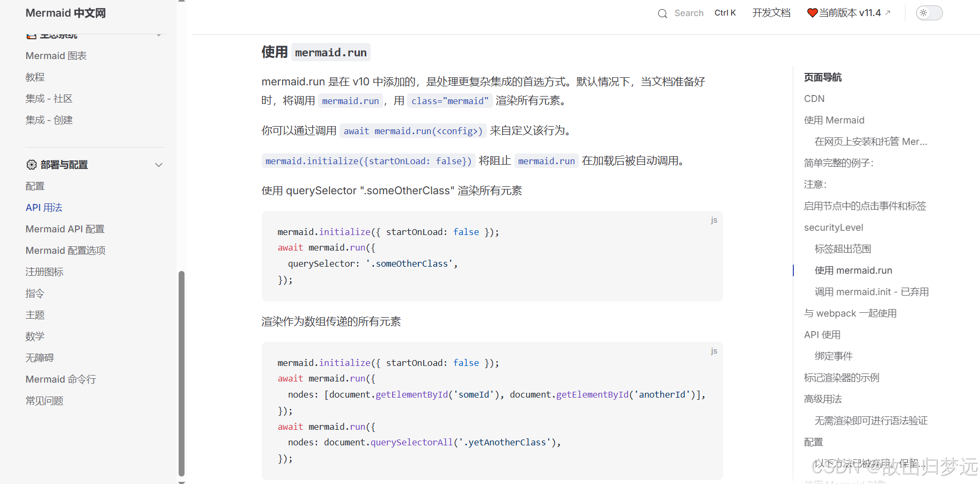Jump to 注意 outline entry
Viewport: 980px width, 484px height.
pos(815,185)
